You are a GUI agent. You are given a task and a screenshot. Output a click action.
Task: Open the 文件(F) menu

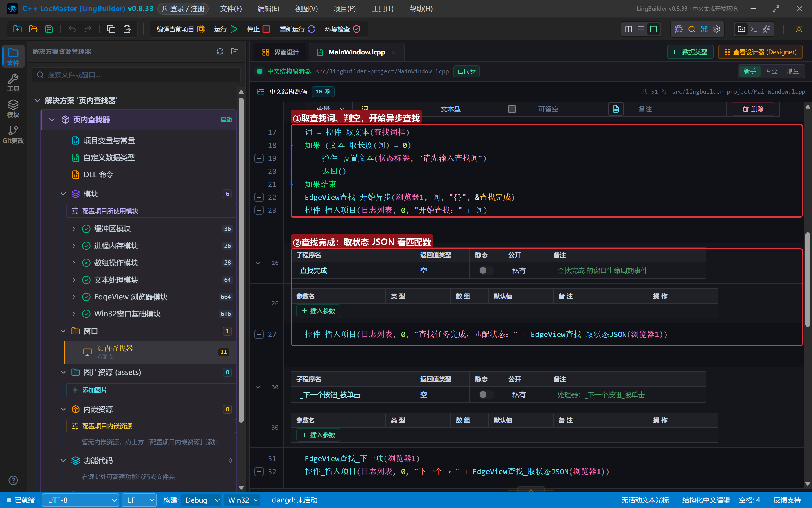(231, 9)
